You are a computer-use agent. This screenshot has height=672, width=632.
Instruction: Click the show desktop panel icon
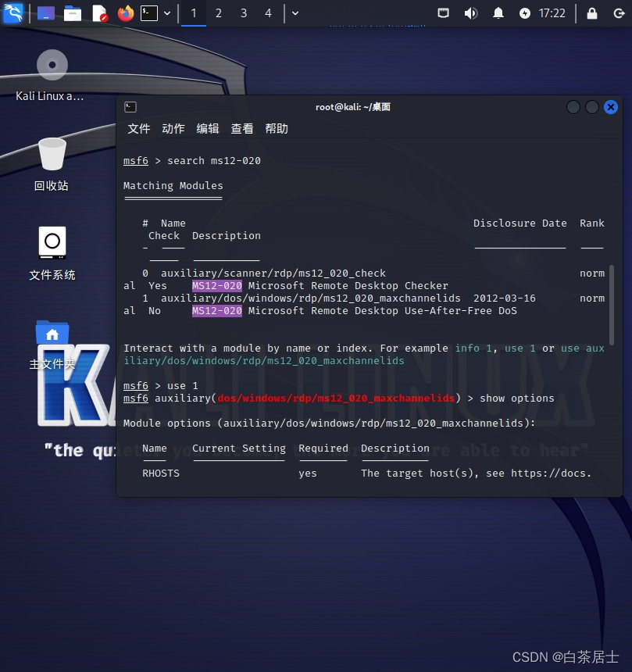(46, 13)
